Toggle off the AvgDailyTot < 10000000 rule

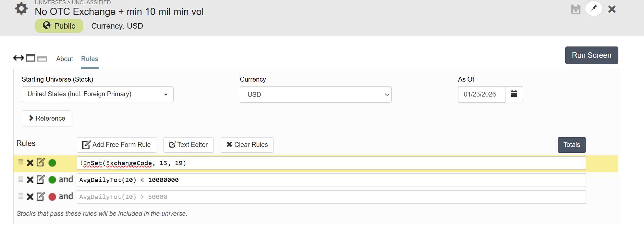point(52,180)
